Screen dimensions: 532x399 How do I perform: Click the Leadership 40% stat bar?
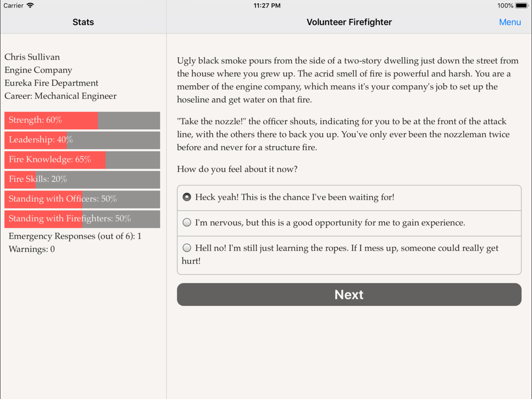tap(82, 140)
